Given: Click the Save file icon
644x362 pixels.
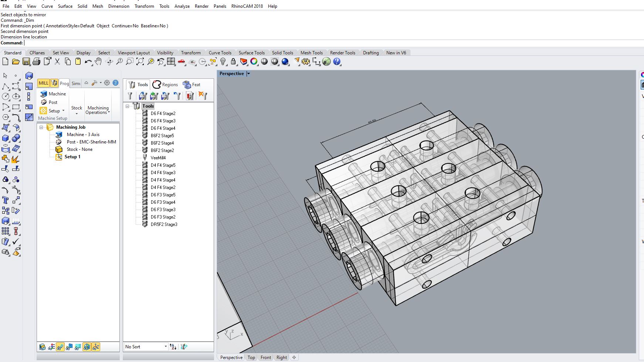Looking at the screenshot, I should coord(26,62).
